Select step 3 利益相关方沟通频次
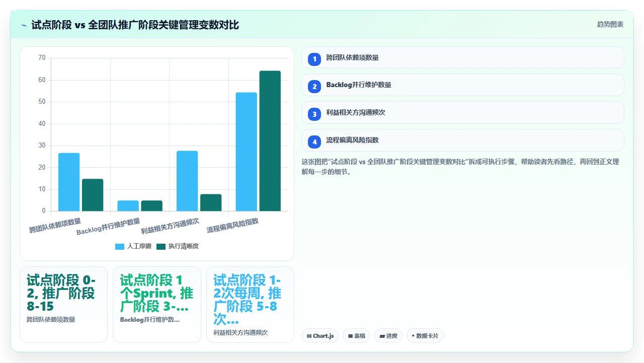Image resolution: width=644 pixels, height=363 pixels. pyautogui.click(x=462, y=113)
